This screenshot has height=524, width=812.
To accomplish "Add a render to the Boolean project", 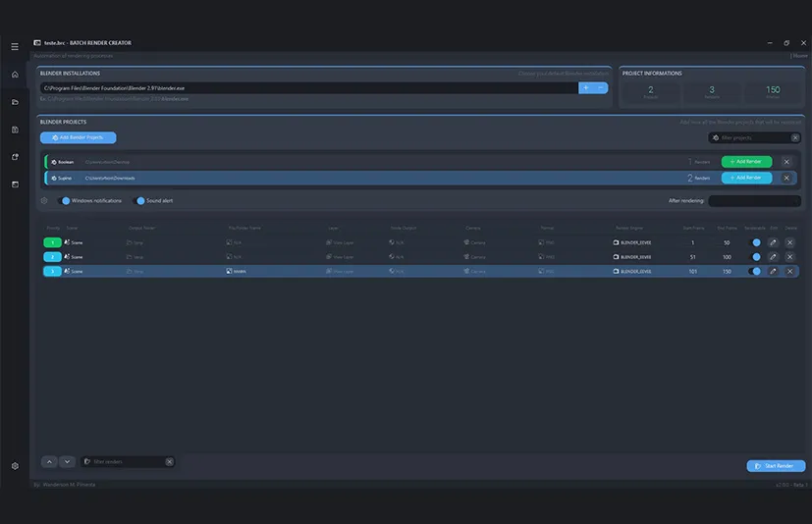I will pyautogui.click(x=746, y=162).
